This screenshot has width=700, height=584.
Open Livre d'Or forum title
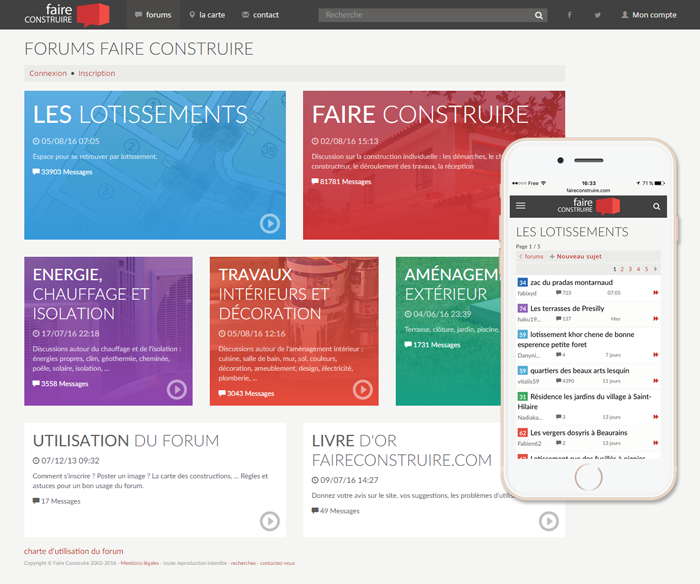point(402,450)
